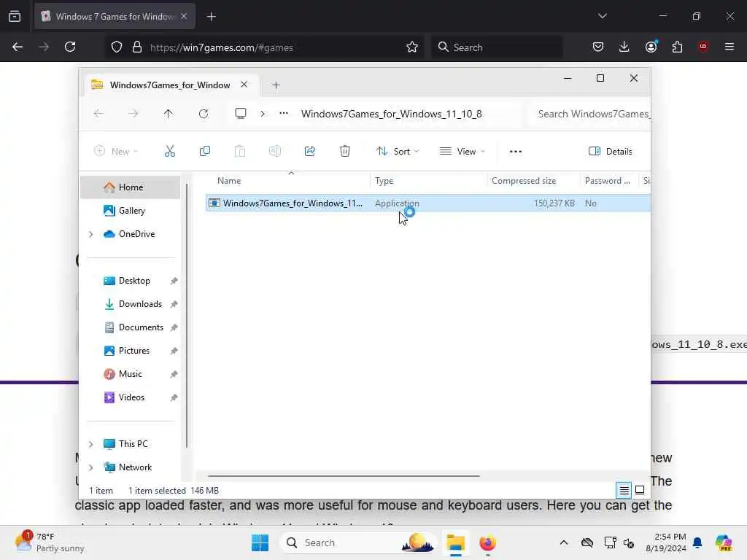Open the See more three-dots menu
This screenshot has height=560, width=747.
[516, 152]
